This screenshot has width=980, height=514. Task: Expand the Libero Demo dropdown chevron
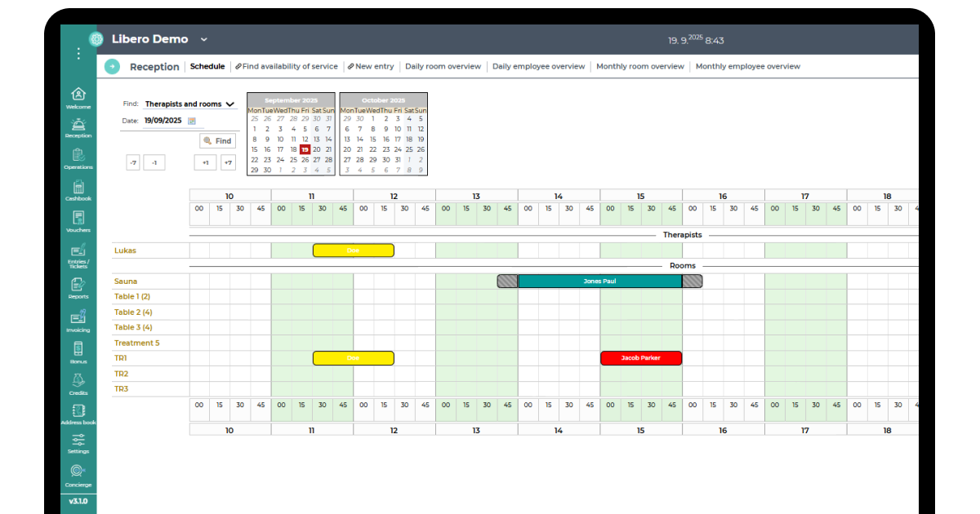click(204, 39)
